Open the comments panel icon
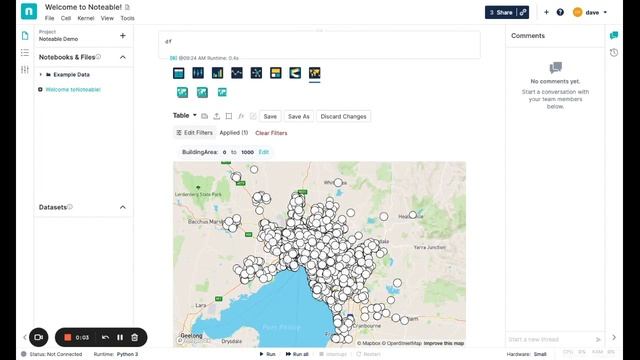This screenshot has width=640, height=360. click(x=614, y=36)
